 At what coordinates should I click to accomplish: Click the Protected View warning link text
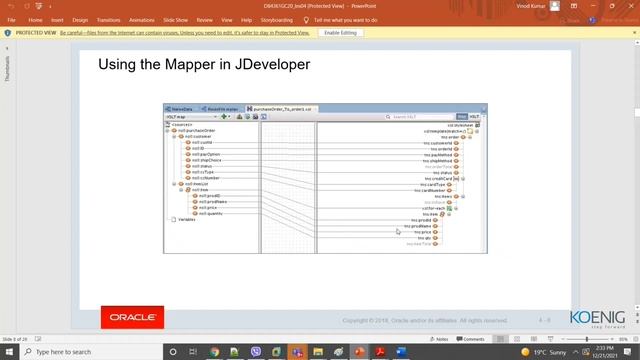[184, 33]
